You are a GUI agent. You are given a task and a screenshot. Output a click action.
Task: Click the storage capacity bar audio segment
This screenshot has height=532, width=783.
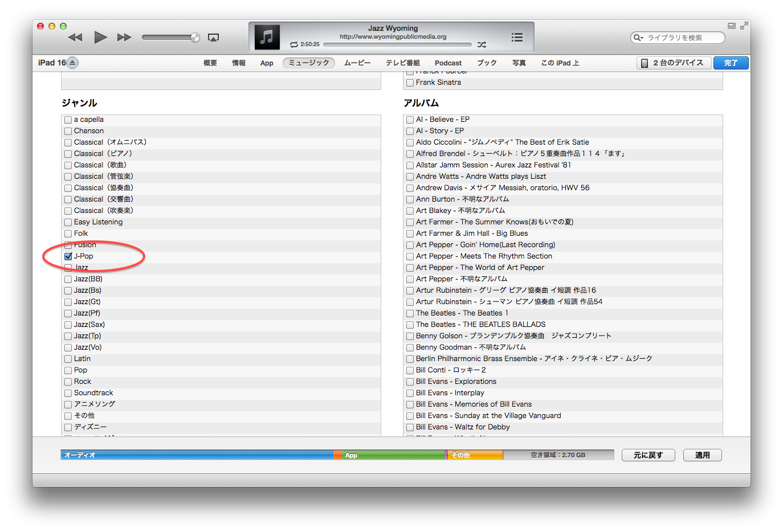[197, 455]
